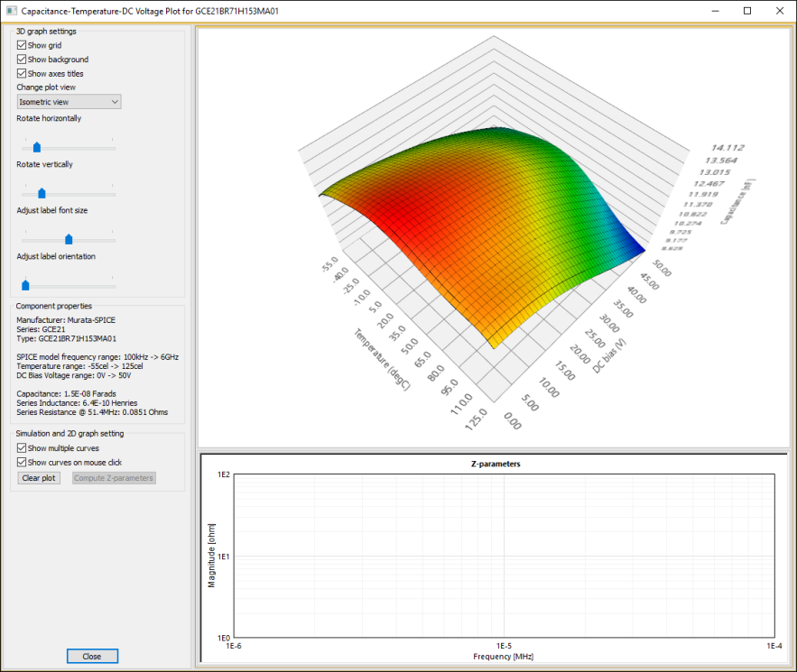797x672 pixels.
Task: Close the window with the X icon
Action: tap(780, 11)
